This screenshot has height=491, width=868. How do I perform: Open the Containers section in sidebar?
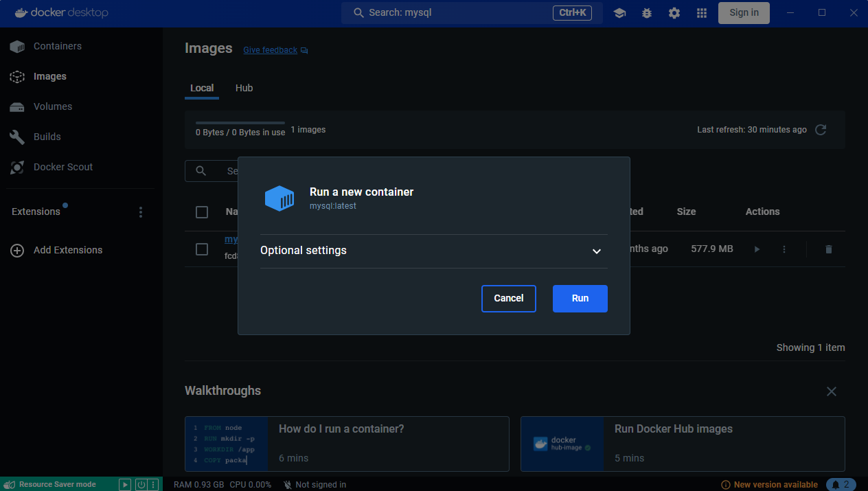pos(45,46)
